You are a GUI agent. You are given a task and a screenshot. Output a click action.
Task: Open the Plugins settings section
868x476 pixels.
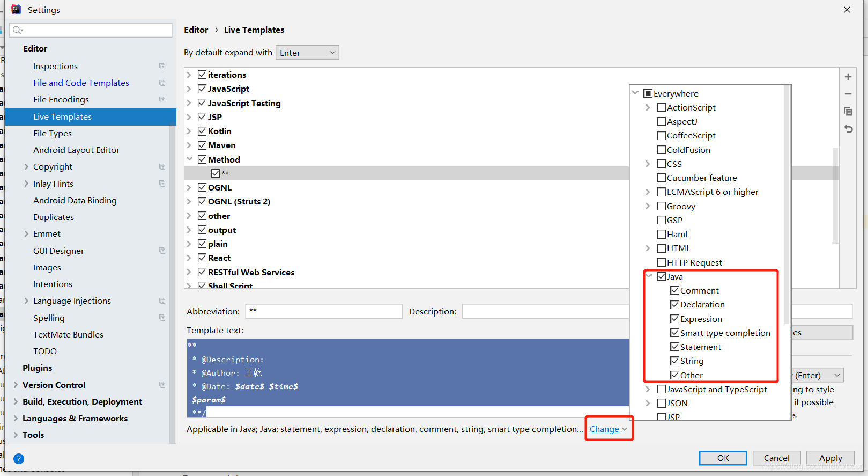pyautogui.click(x=38, y=368)
